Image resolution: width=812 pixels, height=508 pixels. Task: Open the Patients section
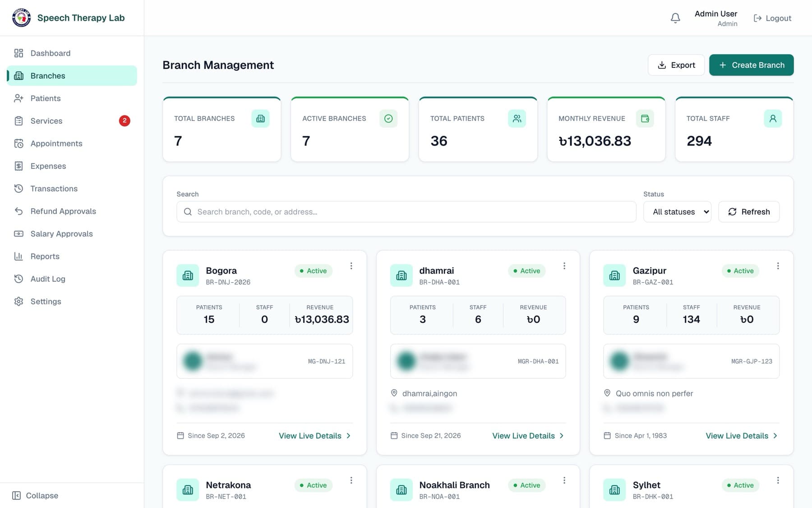pos(72,98)
